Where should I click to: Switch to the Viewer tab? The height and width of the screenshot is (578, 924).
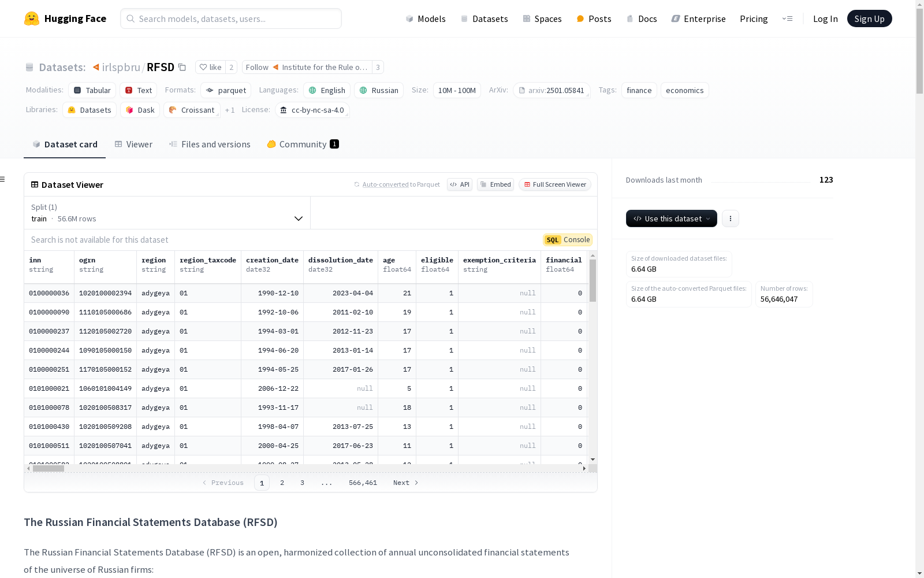click(133, 144)
